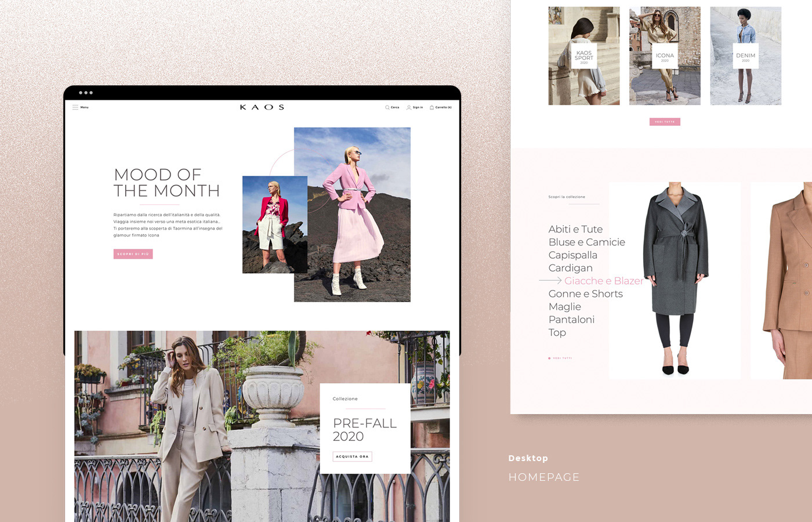Select the Bluse e Camicie category
This screenshot has height=522, width=812.
tap(586, 242)
